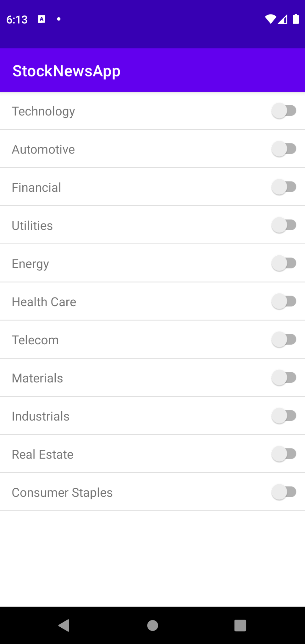The width and height of the screenshot is (305, 644).
Task: Turn on Health Care switch
Action: pos(284,302)
